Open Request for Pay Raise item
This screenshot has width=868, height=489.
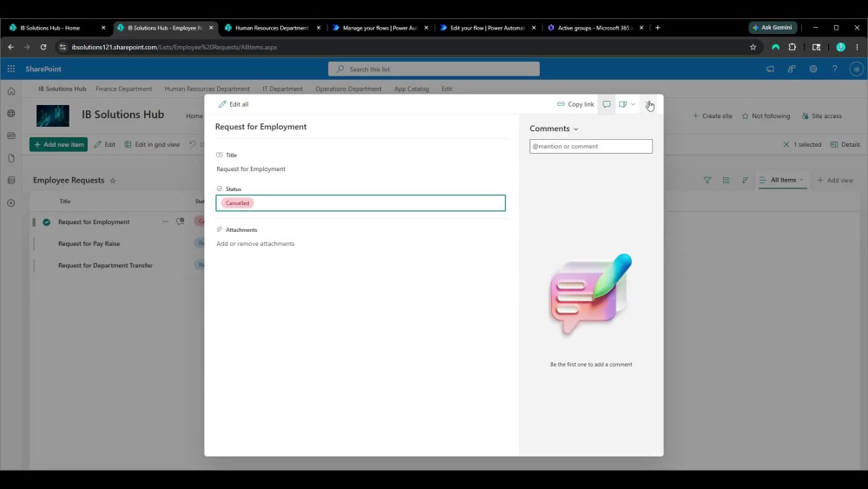89,244
